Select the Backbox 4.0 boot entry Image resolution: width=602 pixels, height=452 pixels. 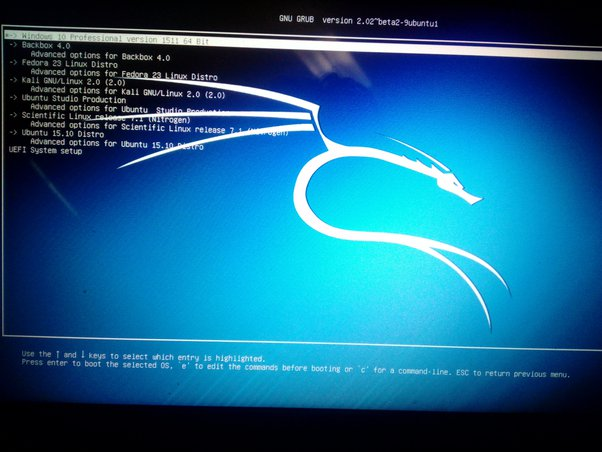click(40, 45)
